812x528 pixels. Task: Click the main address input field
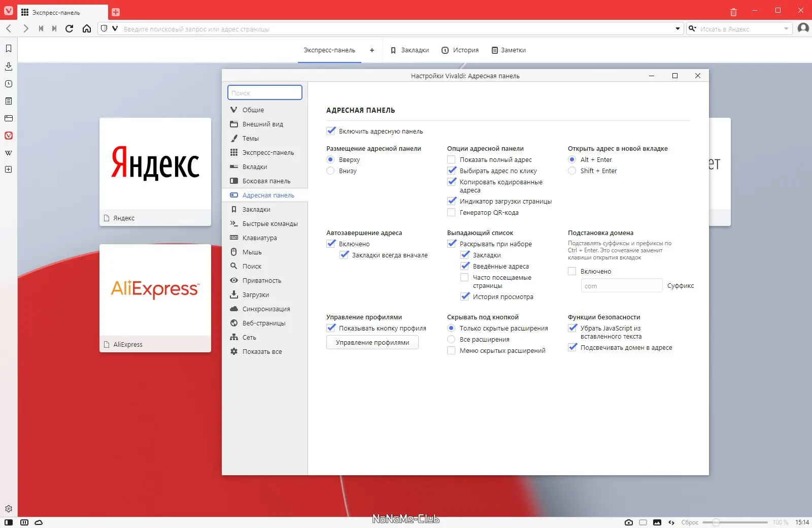pyautogui.click(x=396, y=29)
